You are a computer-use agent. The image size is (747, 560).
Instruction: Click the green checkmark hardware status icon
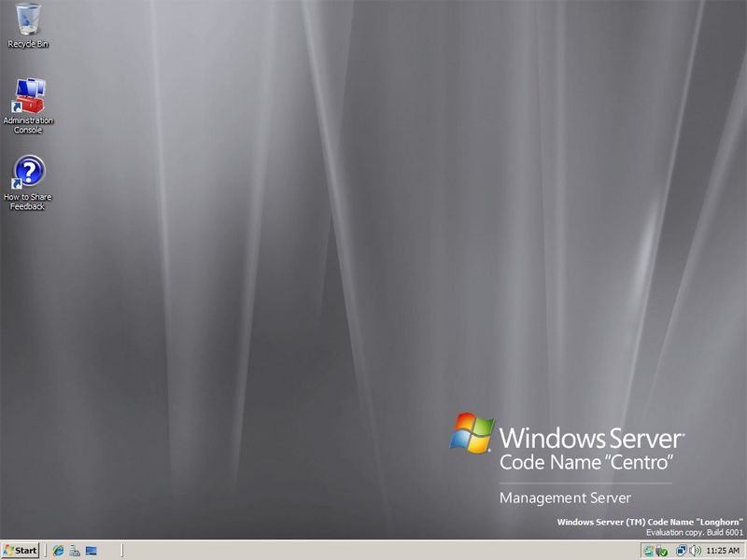[663, 552]
